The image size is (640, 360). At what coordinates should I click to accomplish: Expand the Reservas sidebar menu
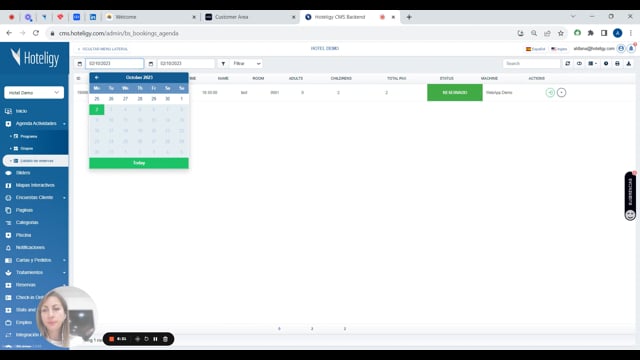tap(64, 285)
